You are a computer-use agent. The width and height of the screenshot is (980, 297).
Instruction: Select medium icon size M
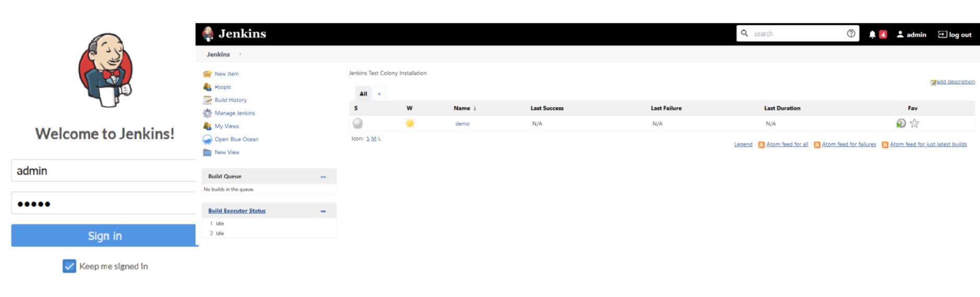[x=374, y=139]
